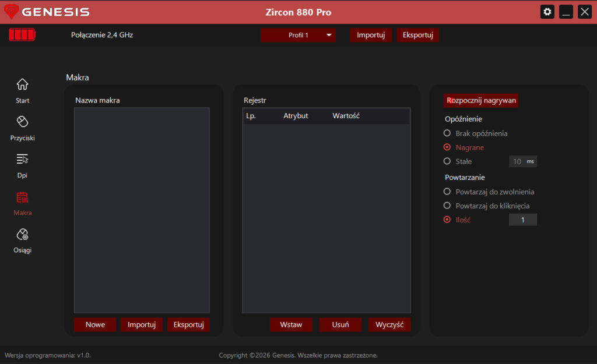Click Wyczyść to clear the register
The width and height of the screenshot is (597, 364).
coord(389,324)
